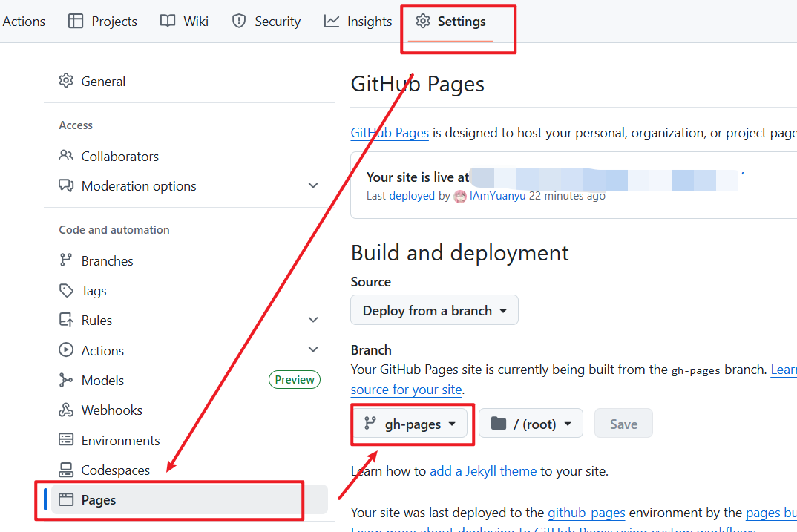Open the Settings tab gear icon
This screenshot has width=797, height=532.
[x=423, y=22]
